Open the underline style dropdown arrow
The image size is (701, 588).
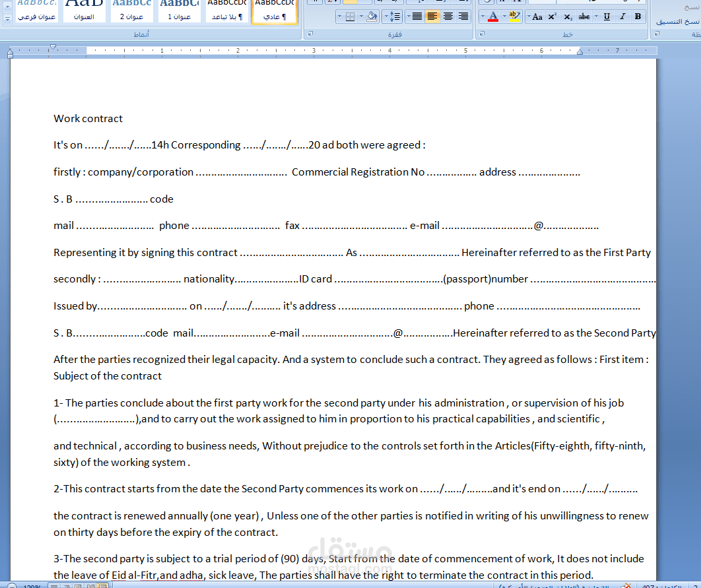[x=597, y=16]
